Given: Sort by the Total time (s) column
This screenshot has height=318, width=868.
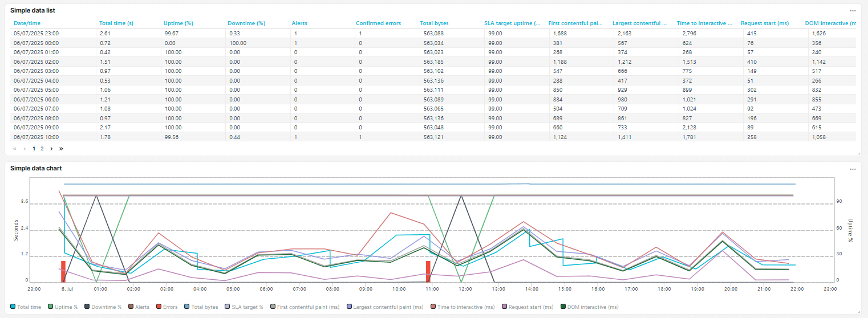Looking at the screenshot, I should 116,23.
